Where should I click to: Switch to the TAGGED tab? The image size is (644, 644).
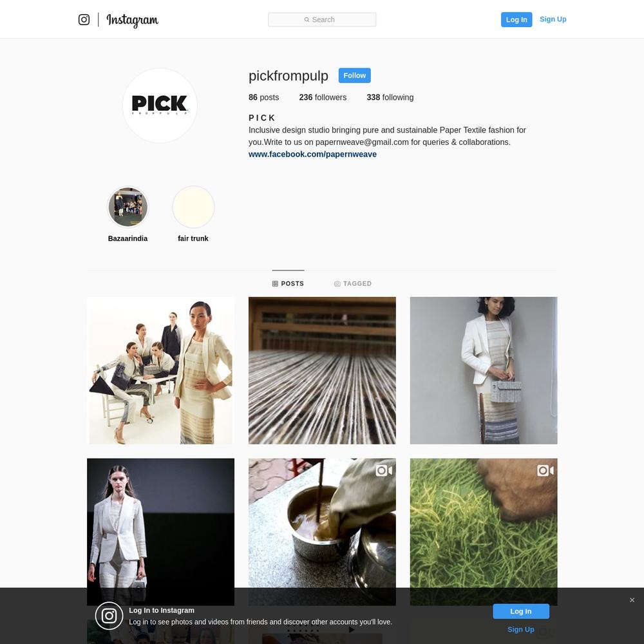tap(353, 283)
